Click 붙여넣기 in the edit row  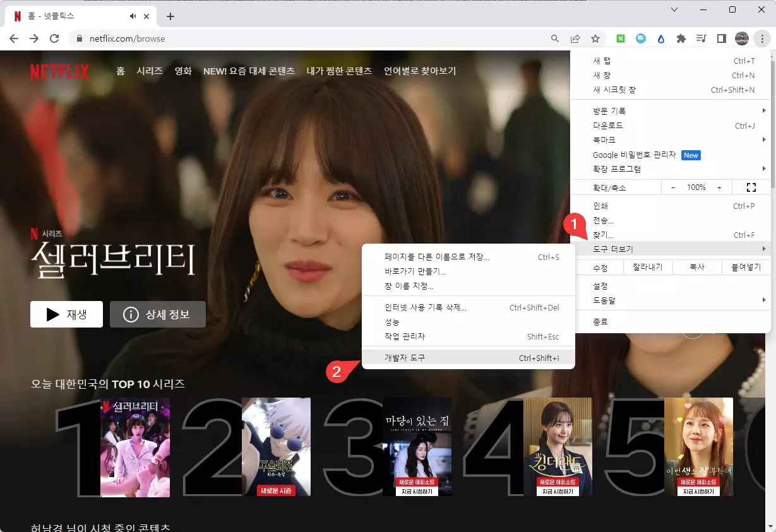click(746, 267)
